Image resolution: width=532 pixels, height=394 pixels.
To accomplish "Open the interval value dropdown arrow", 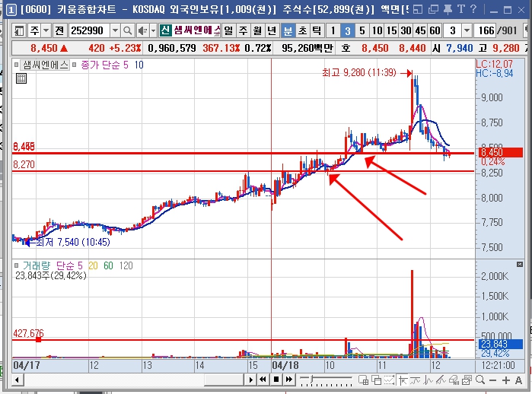I will [467, 31].
